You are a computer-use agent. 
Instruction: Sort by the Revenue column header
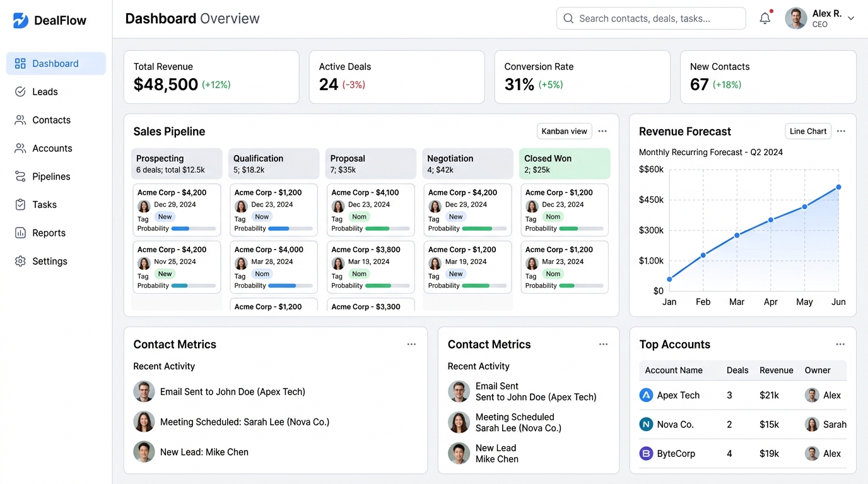(777, 370)
